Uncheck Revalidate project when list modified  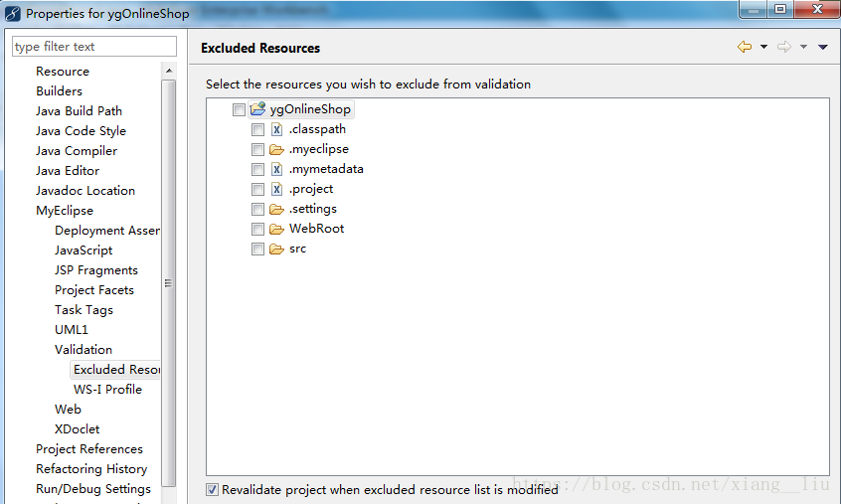tap(213, 489)
